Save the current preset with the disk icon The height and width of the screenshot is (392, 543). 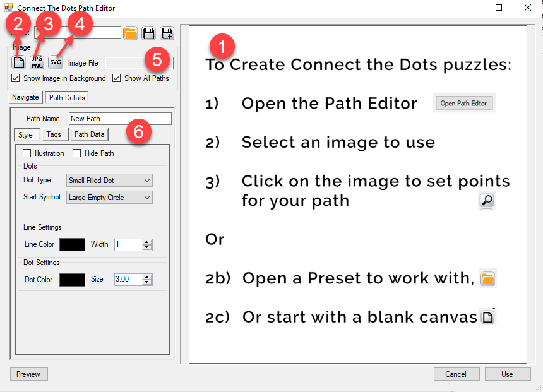[x=149, y=33]
